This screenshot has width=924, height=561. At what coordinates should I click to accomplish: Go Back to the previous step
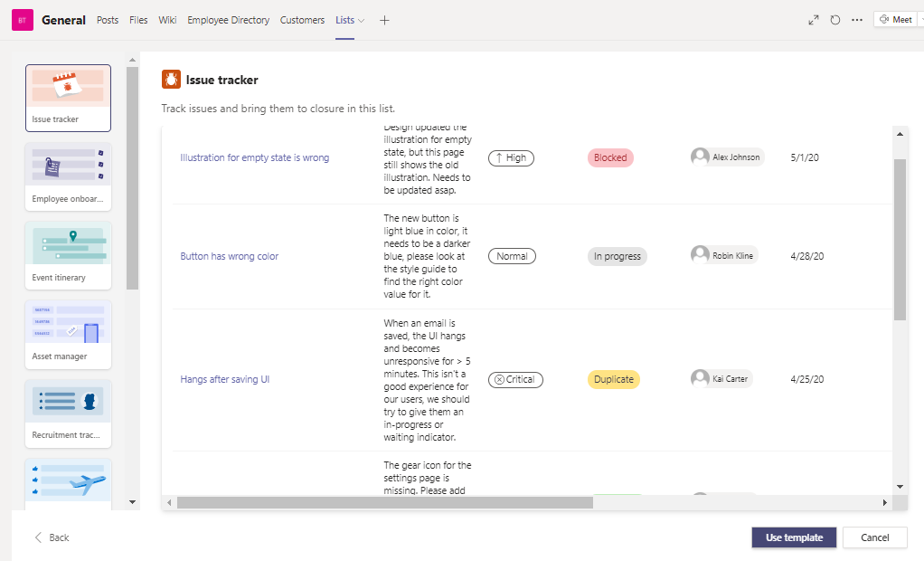pos(52,537)
